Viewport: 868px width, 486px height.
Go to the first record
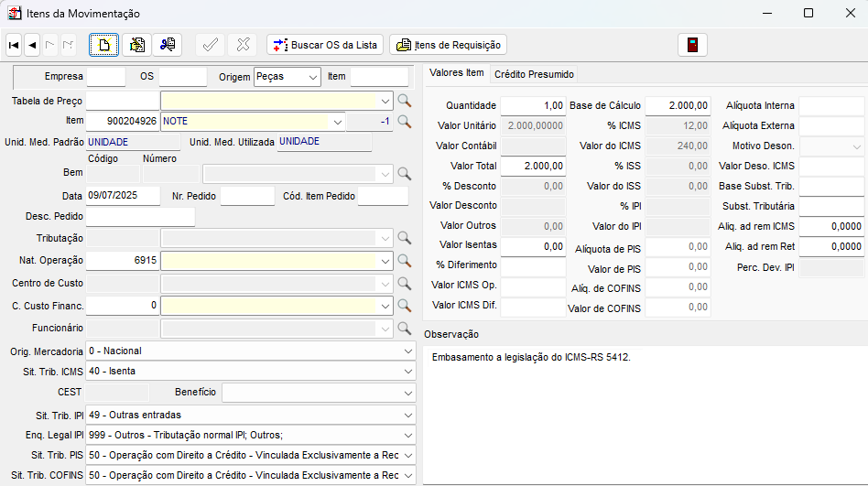pyautogui.click(x=14, y=44)
